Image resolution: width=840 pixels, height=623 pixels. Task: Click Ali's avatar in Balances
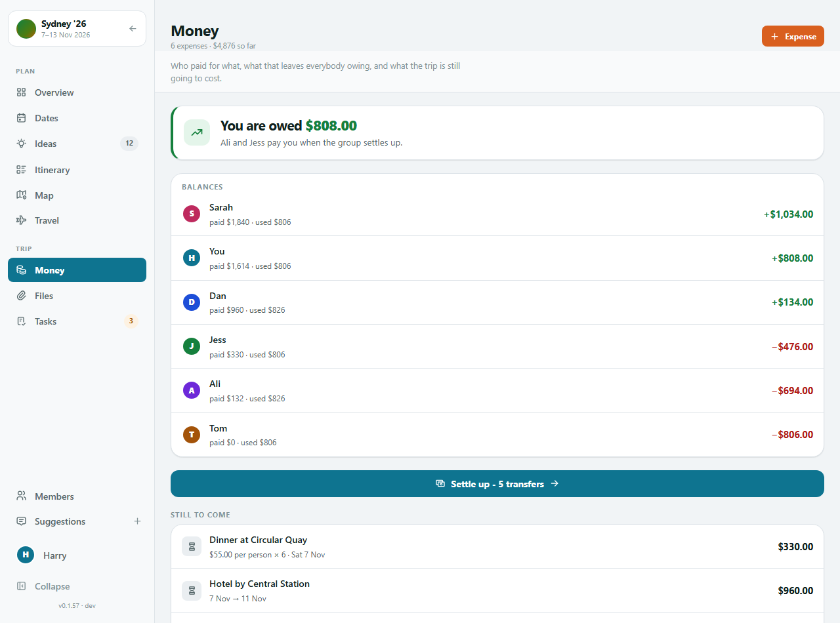coord(192,390)
